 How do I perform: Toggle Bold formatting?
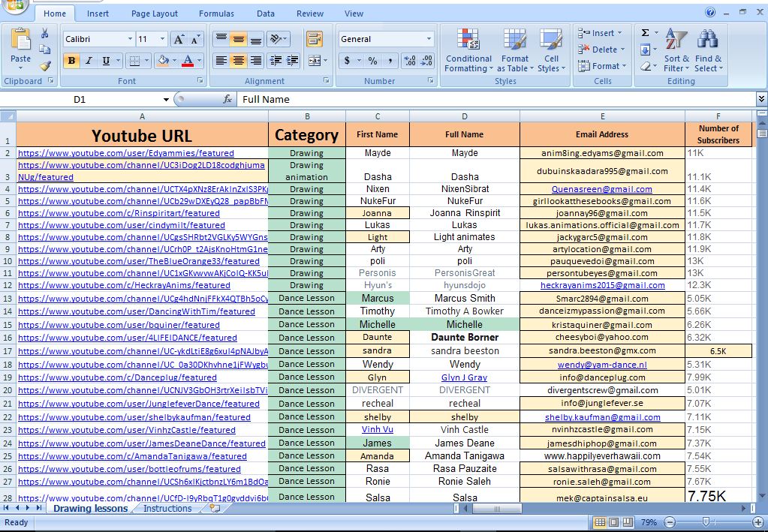71,61
